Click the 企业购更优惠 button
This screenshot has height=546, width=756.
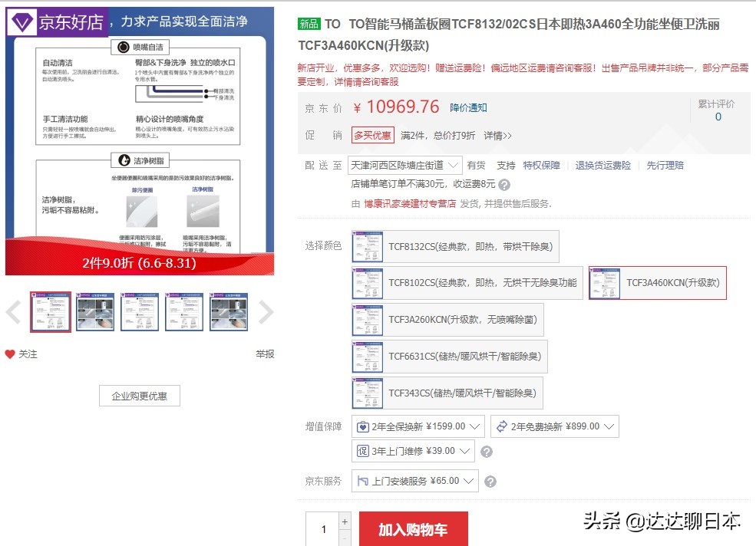click(x=139, y=396)
